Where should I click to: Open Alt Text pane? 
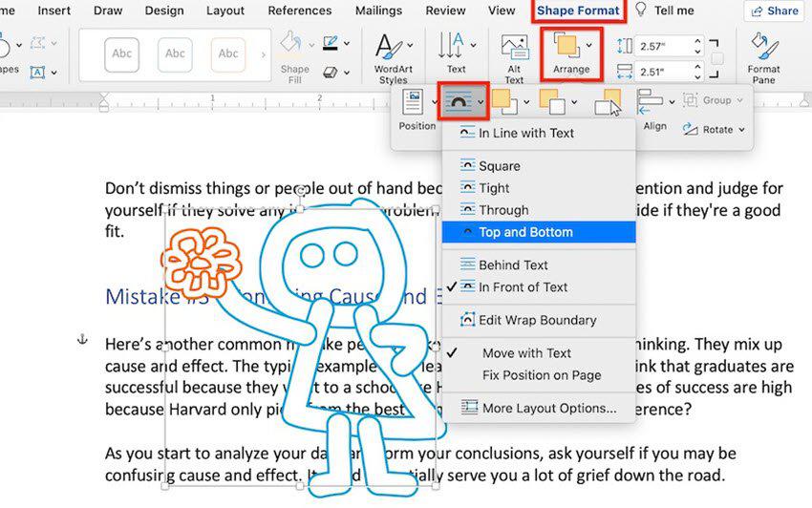pos(514,48)
